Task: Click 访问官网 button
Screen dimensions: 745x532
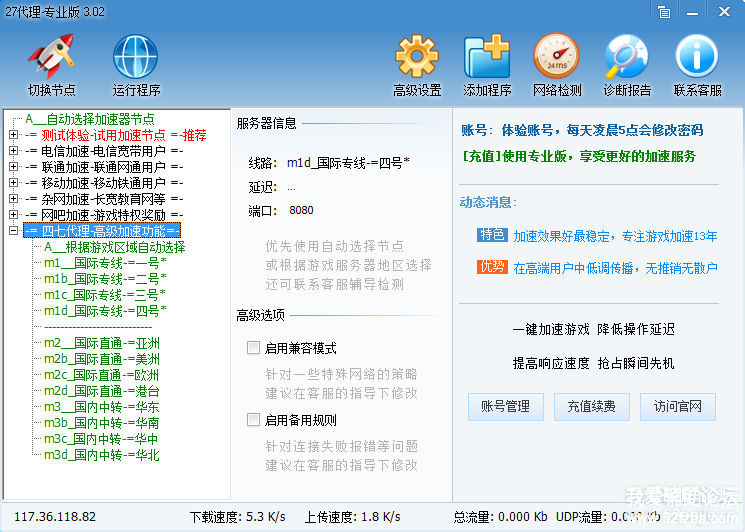Action: [678, 407]
